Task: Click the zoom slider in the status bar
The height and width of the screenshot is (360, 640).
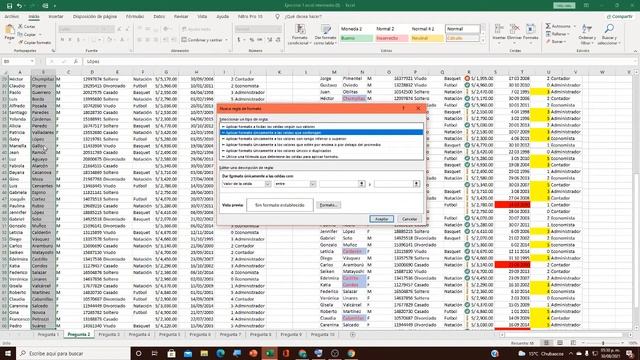Action: point(603,343)
